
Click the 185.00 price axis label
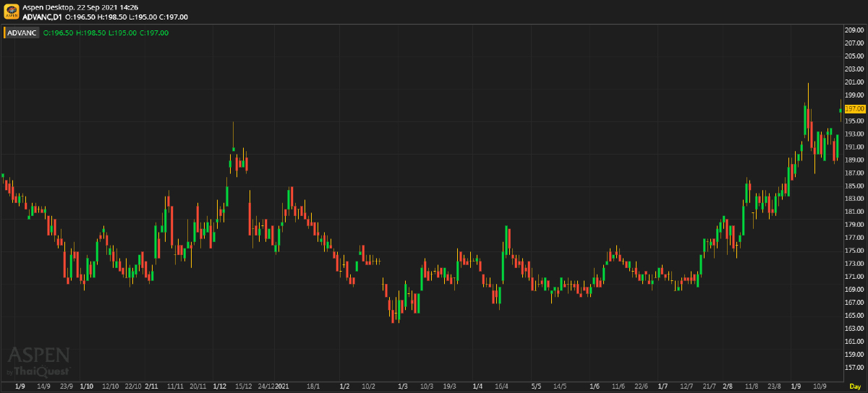point(855,186)
